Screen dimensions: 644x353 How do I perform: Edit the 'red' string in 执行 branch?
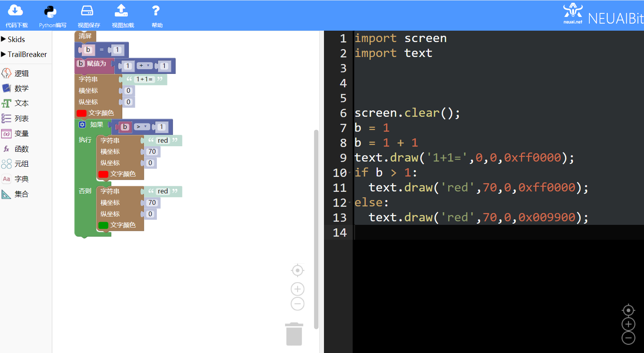pos(163,141)
